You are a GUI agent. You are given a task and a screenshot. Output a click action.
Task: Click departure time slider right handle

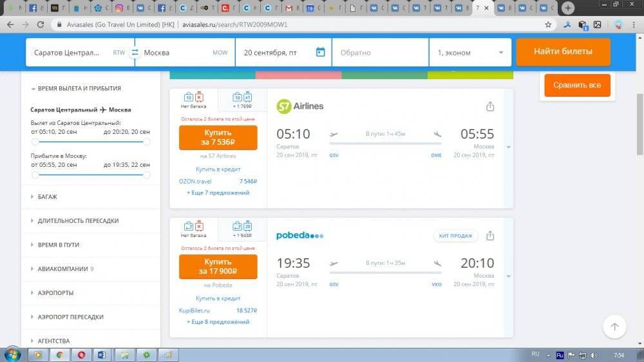[146, 142]
